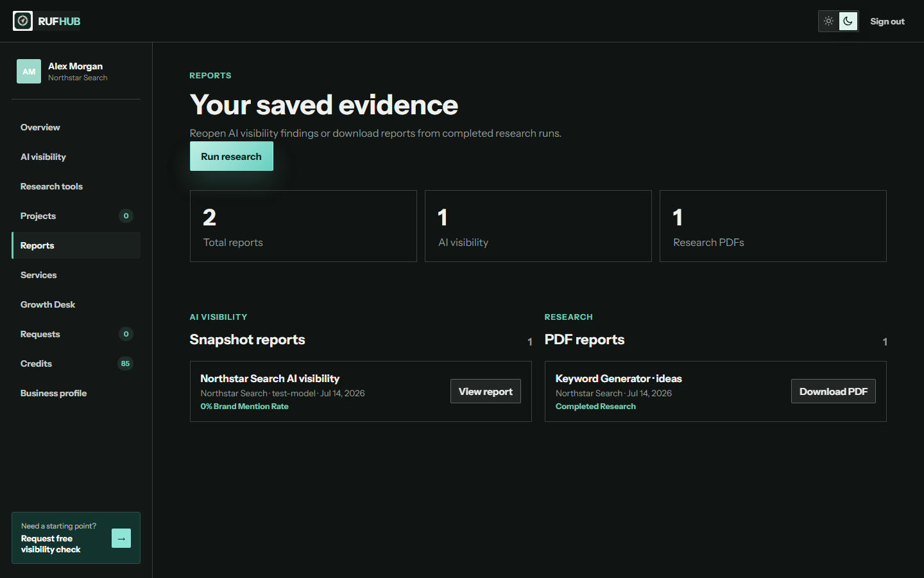The image size is (924, 578).
Task: Click the REPORTS section label above the heading
Action: click(210, 76)
